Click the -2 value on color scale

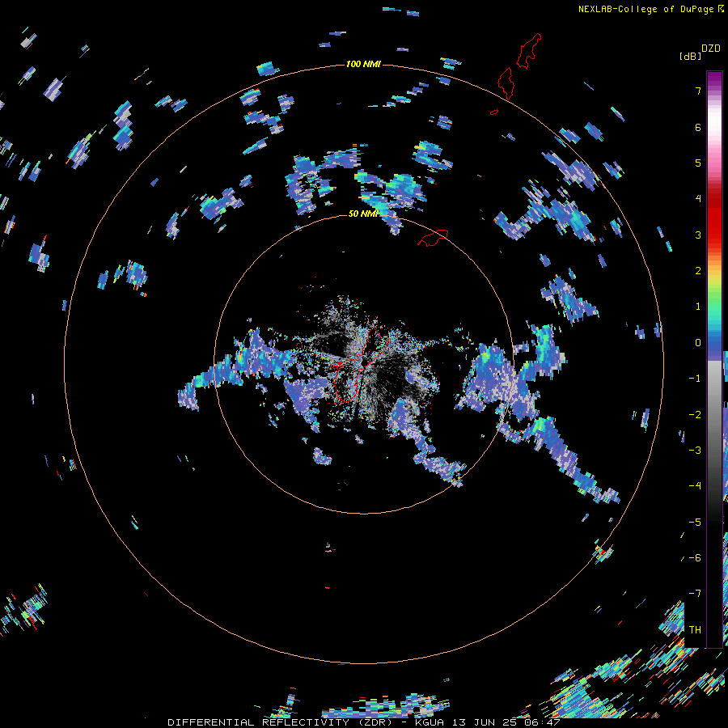coord(695,414)
